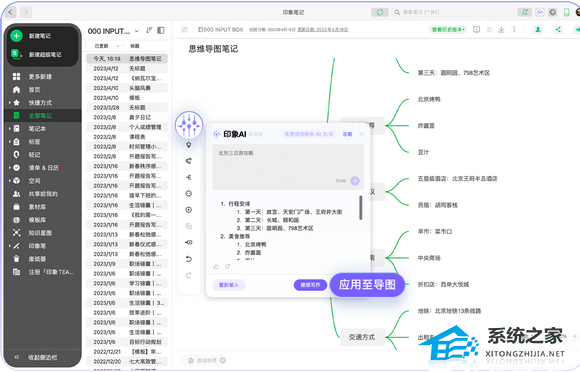Click the 应用至导图 button
Screen dimensions: 580x372
[367, 285]
